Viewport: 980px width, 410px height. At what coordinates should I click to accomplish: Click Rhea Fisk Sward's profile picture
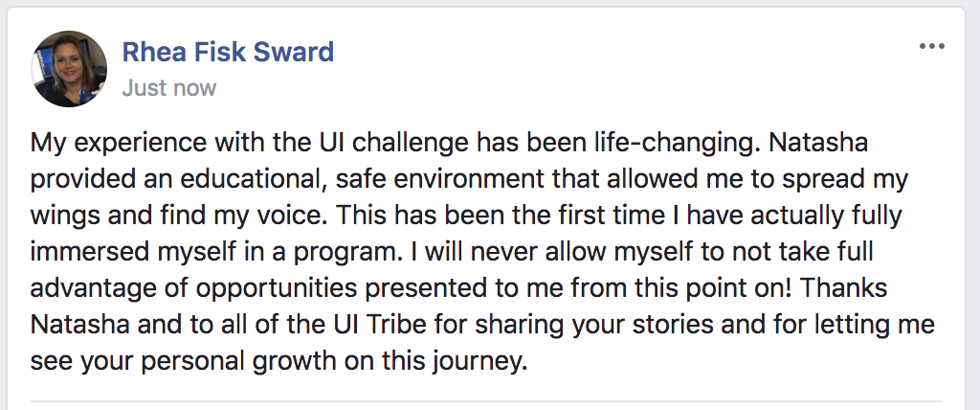coord(70,69)
